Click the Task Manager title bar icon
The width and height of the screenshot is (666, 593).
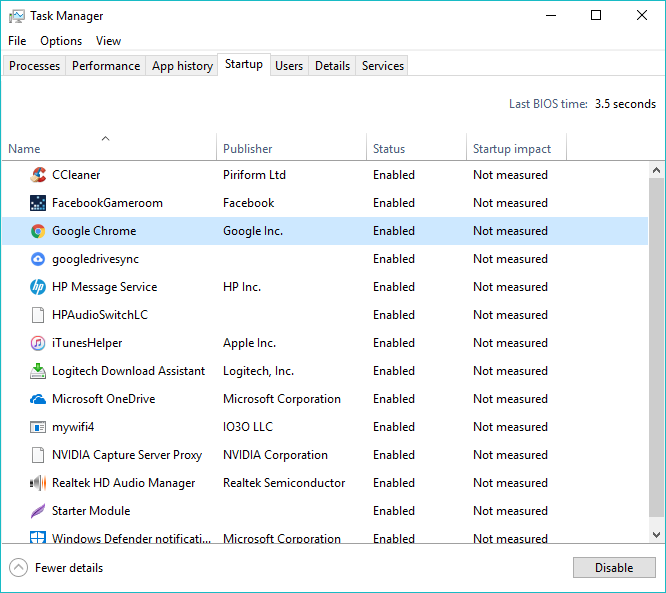point(17,16)
